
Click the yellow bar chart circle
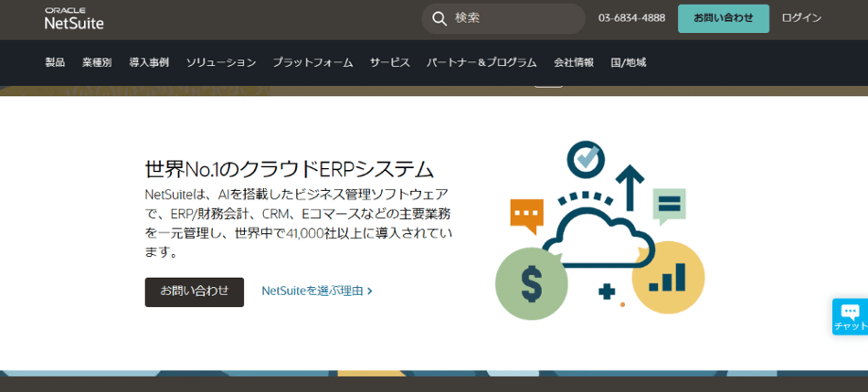pos(668,278)
